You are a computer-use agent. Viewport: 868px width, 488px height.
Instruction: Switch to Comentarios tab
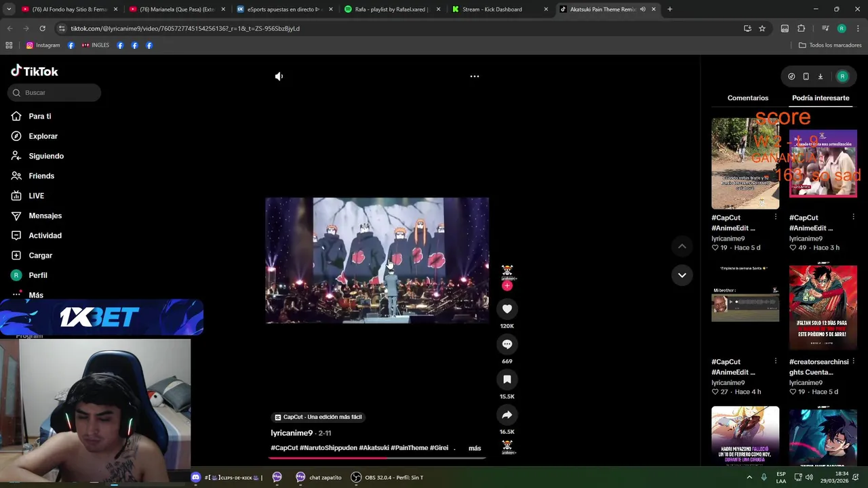[x=748, y=98]
